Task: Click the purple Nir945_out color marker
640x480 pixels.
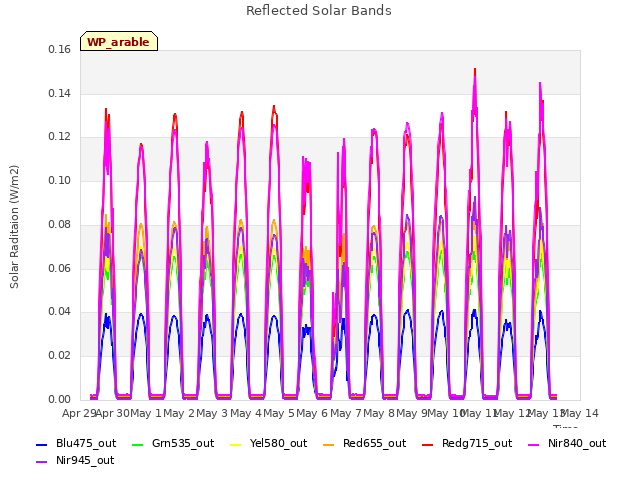Action: point(42,462)
